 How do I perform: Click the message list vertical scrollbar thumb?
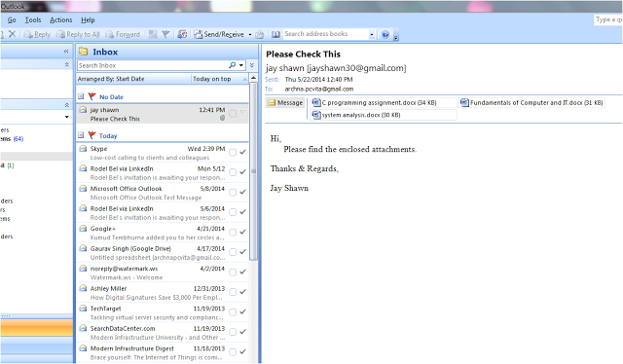pos(253,171)
